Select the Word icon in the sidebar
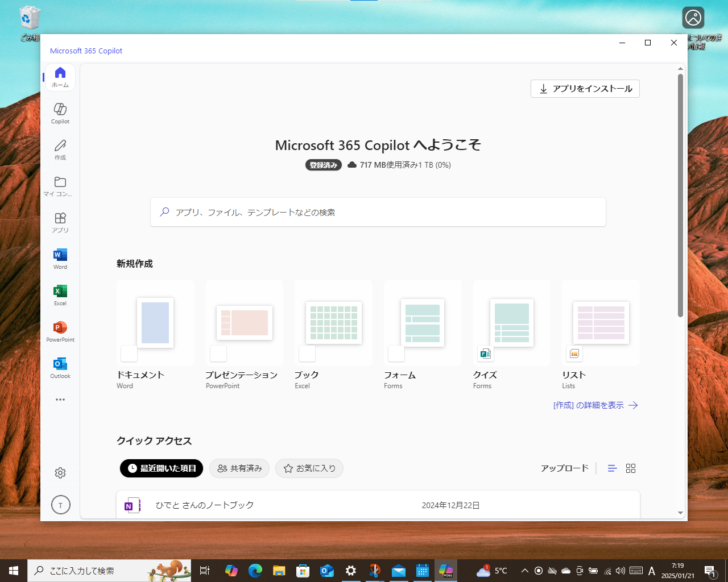This screenshot has width=728, height=582. [x=60, y=257]
